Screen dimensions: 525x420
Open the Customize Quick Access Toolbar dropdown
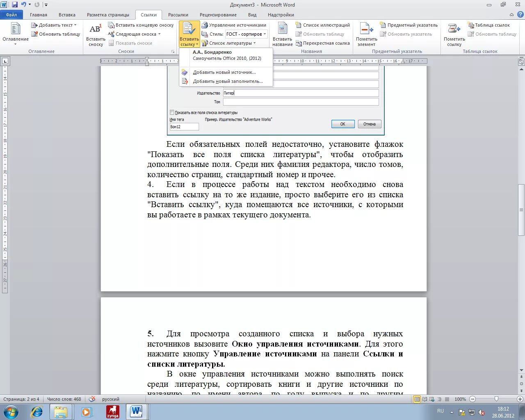pos(46,5)
